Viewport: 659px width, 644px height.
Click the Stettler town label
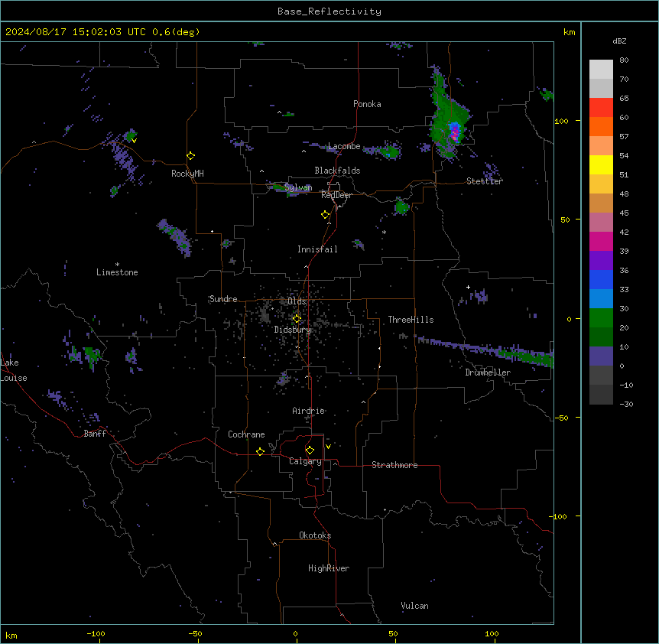point(485,181)
